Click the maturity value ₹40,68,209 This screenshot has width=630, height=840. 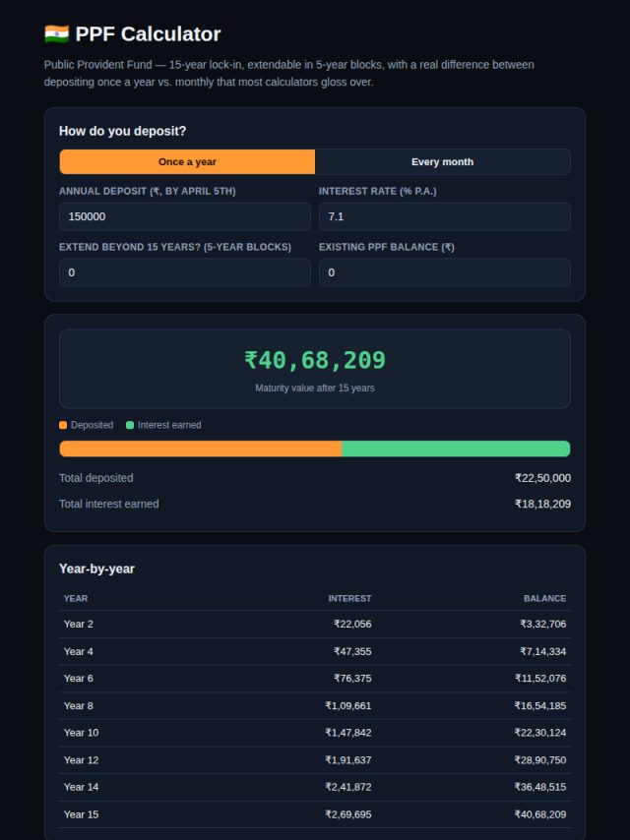coord(315,360)
